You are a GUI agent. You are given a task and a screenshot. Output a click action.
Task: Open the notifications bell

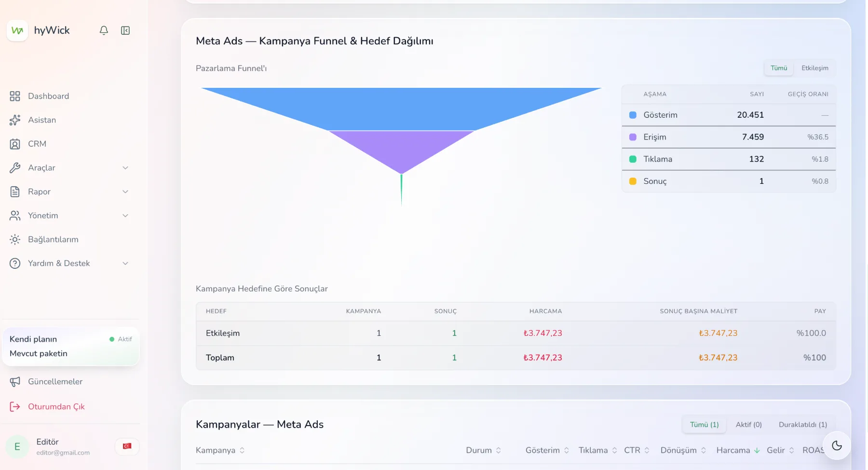tap(104, 30)
